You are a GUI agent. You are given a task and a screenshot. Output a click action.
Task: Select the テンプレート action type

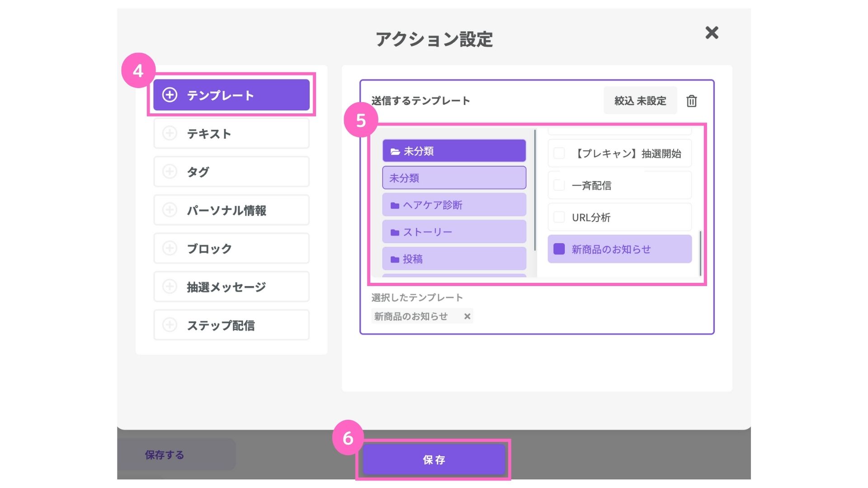[231, 95]
